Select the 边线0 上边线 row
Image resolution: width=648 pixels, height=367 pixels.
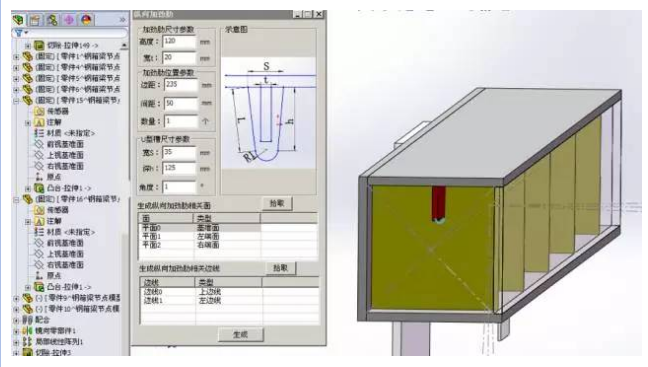coord(229,292)
